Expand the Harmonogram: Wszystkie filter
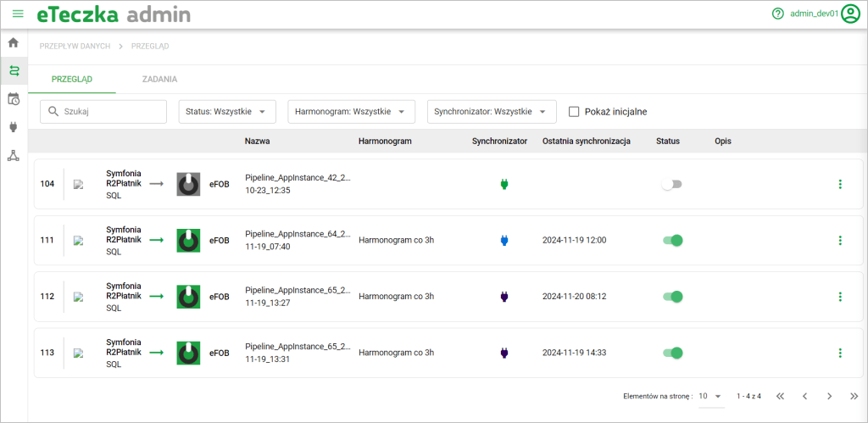This screenshot has height=423, width=868. [x=351, y=112]
